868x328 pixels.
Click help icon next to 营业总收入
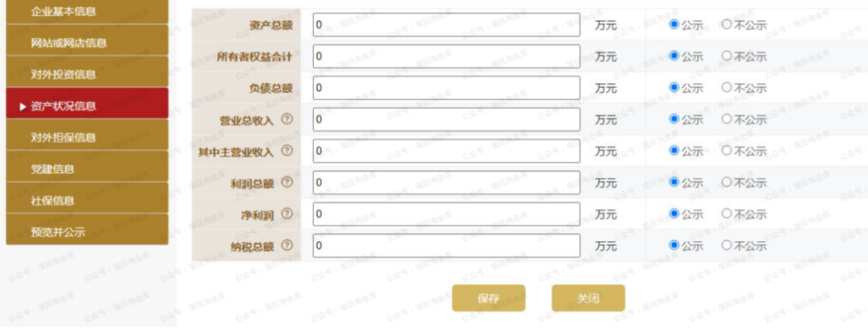tap(287, 119)
